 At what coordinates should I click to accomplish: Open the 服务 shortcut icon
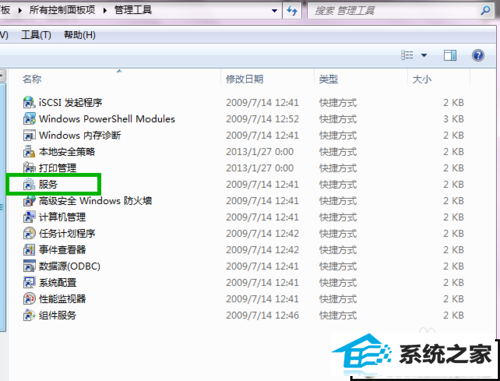pos(29,184)
